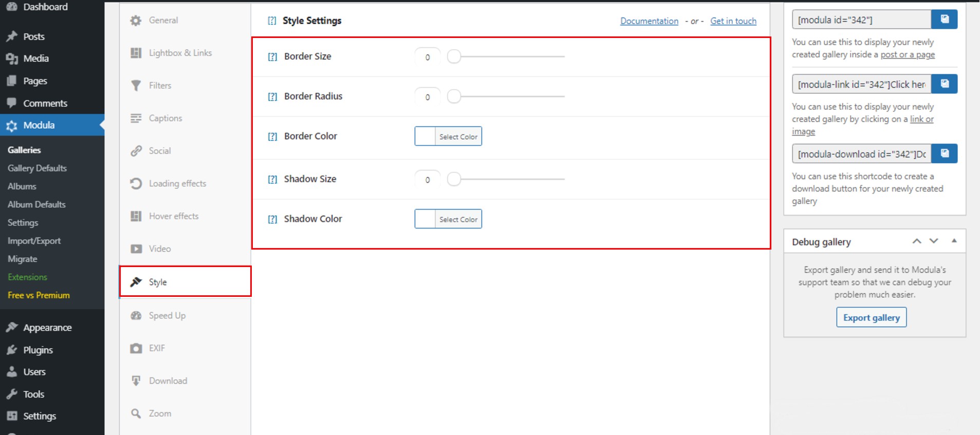Move Debug gallery panel down

(934, 241)
